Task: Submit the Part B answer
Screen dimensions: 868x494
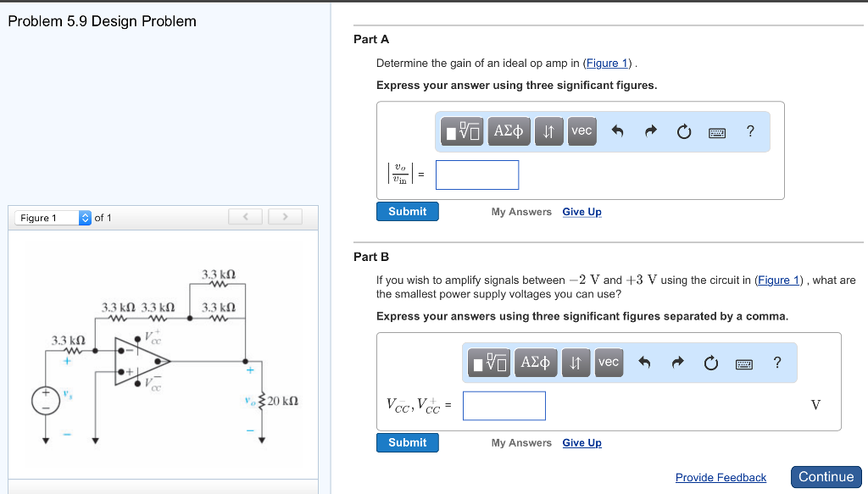Action: click(408, 442)
